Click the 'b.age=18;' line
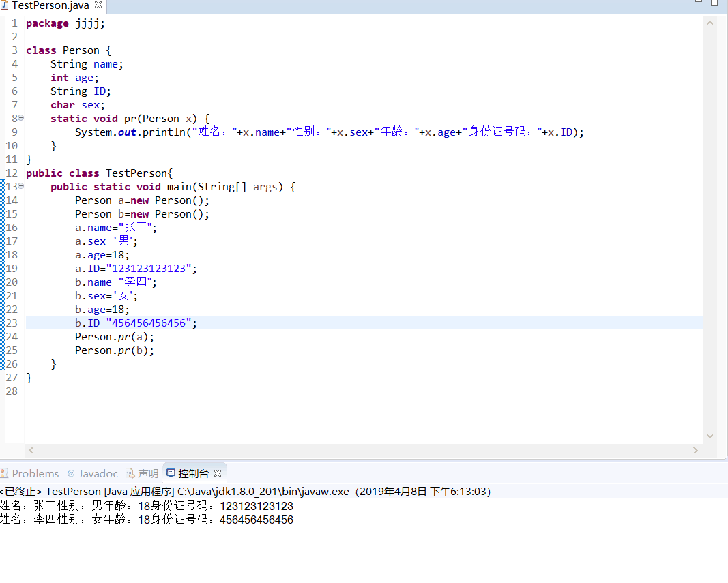Image resolution: width=728 pixels, height=583 pixels. pos(102,310)
